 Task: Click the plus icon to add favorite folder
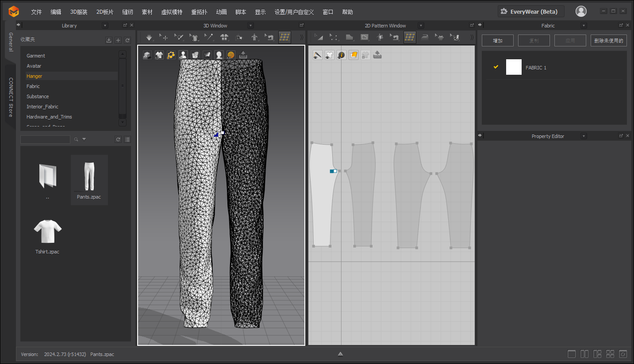(x=118, y=40)
